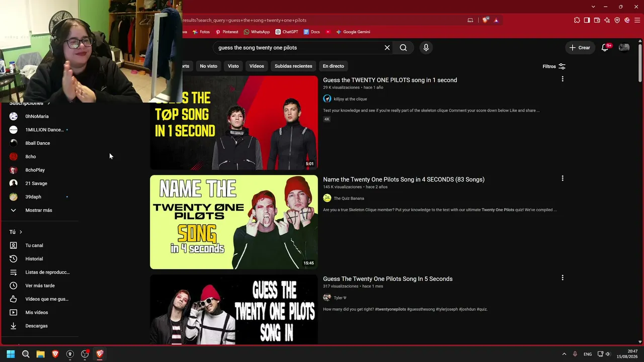Open title 'Guess The Twenty One Pilots Song In 5 Seconds'
Viewport: 644px width, 362px height.
click(387, 279)
